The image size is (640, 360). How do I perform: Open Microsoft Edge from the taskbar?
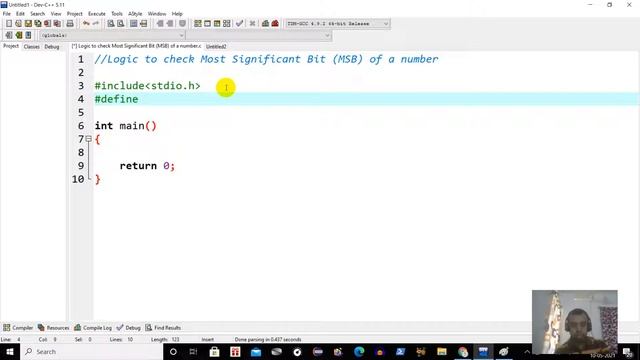359,352
